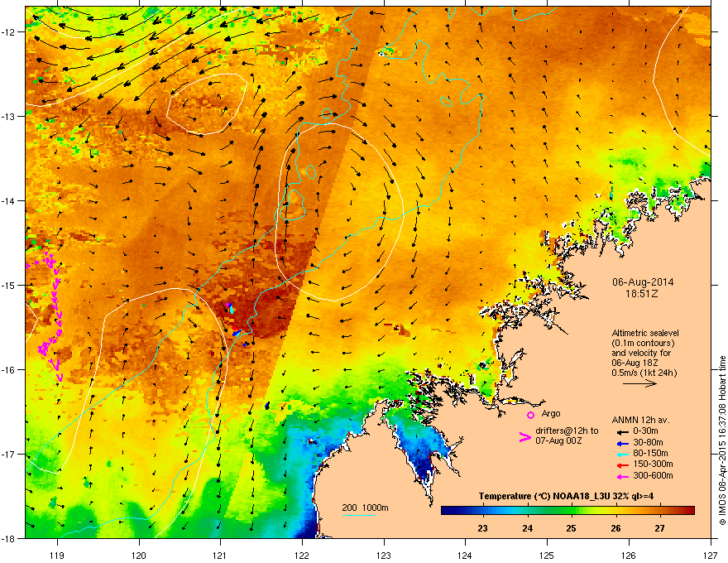Screen dimensions: 728x563
Task: Click the black 0-30m ANMN arrow
Action: (x=622, y=431)
